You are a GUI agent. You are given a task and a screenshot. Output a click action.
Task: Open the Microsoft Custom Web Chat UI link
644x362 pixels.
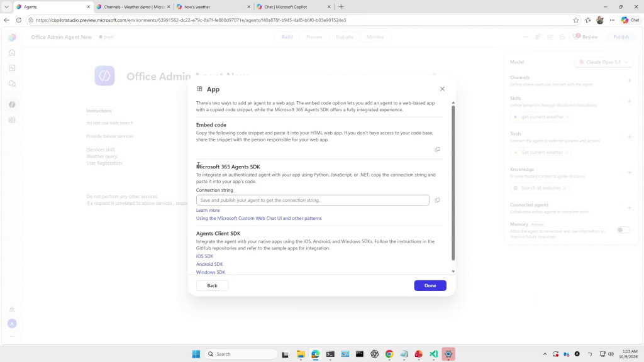[258, 218]
